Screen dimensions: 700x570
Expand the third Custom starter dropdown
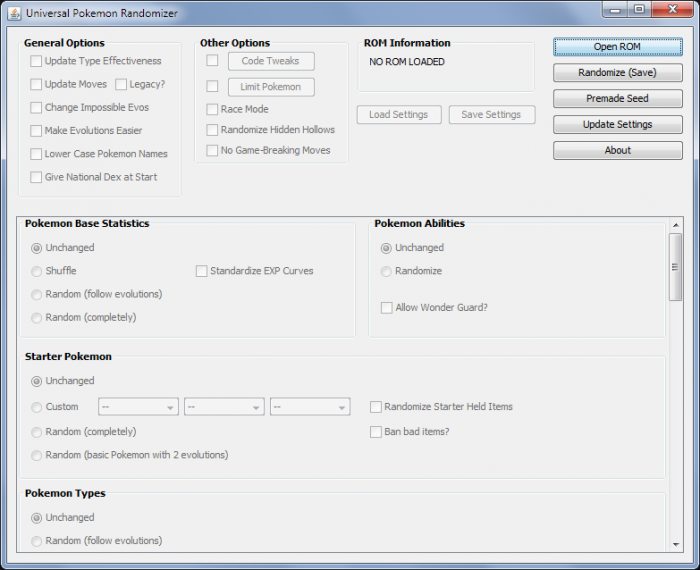(x=310, y=407)
